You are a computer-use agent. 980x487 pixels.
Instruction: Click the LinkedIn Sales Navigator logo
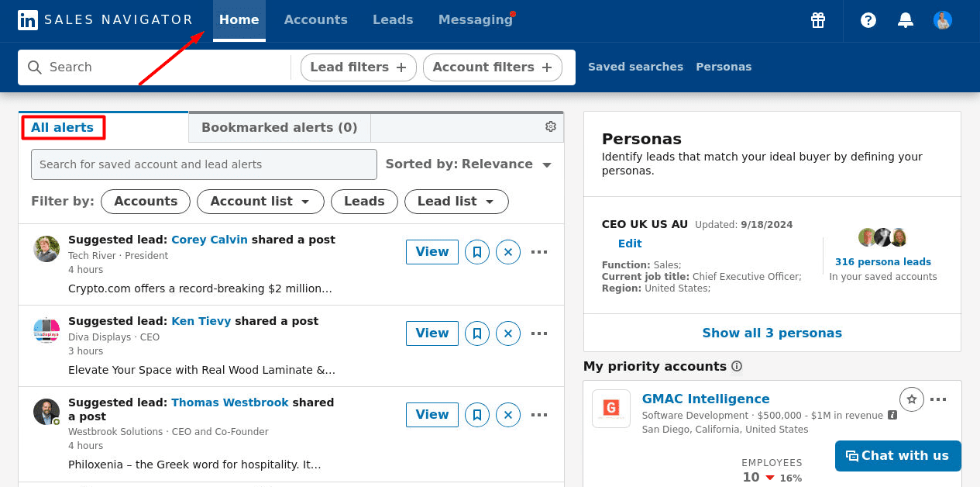pyautogui.click(x=105, y=20)
